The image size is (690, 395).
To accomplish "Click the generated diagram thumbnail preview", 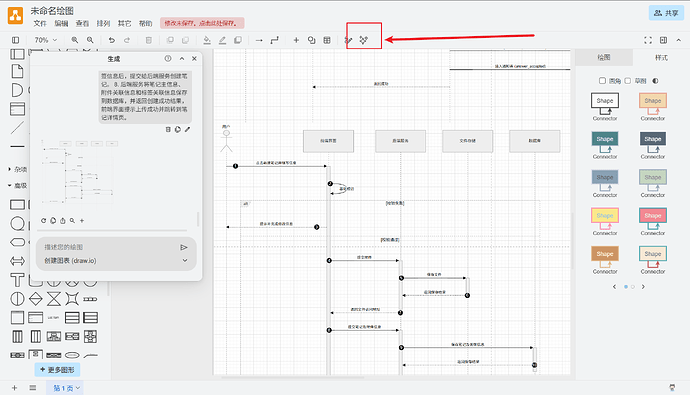I will (x=79, y=173).
